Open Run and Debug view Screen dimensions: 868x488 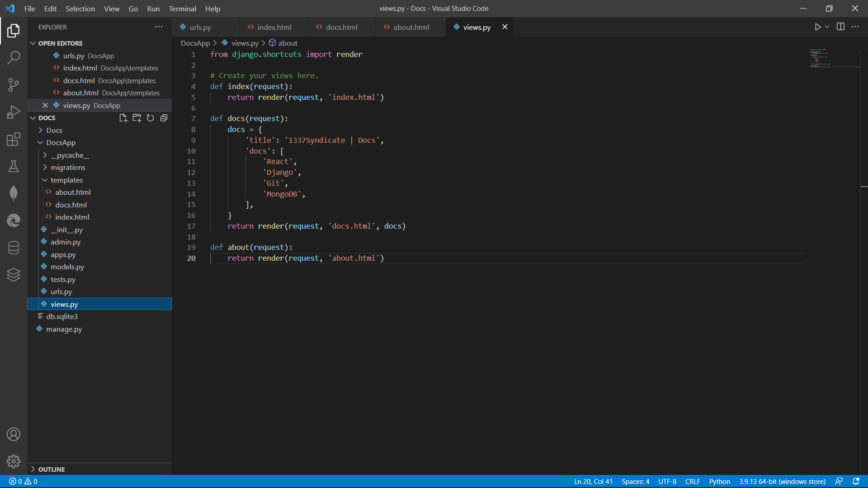point(14,112)
